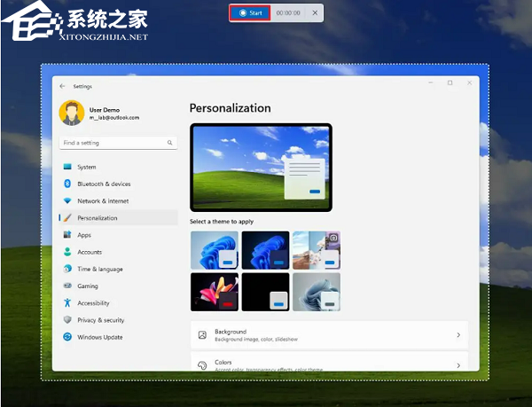The width and height of the screenshot is (532, 407).
Task: Click the User Demo profile avatar
Action: coord(71,113)
